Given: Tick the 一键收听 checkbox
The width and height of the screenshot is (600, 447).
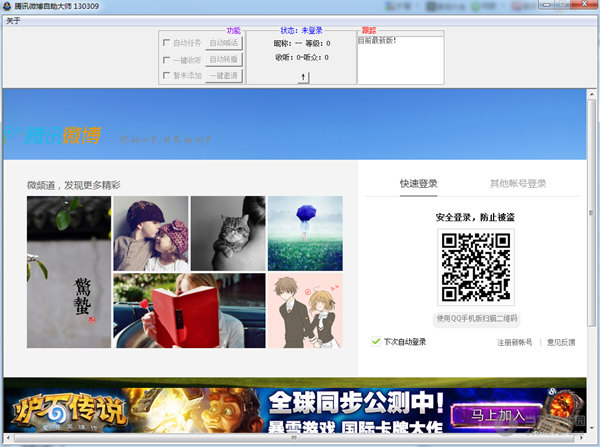Looking at the screenshot, I should [166, 60].
